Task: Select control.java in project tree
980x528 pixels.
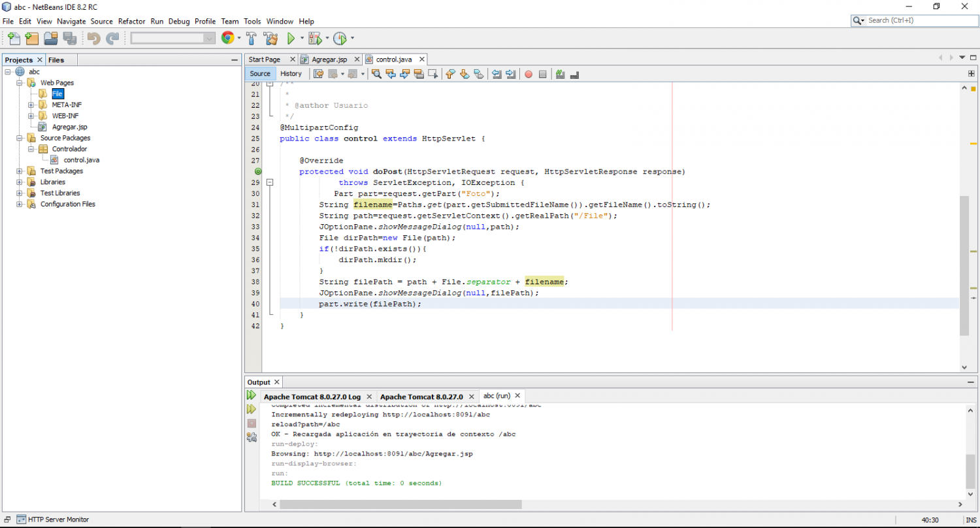Action: point(82,160)
